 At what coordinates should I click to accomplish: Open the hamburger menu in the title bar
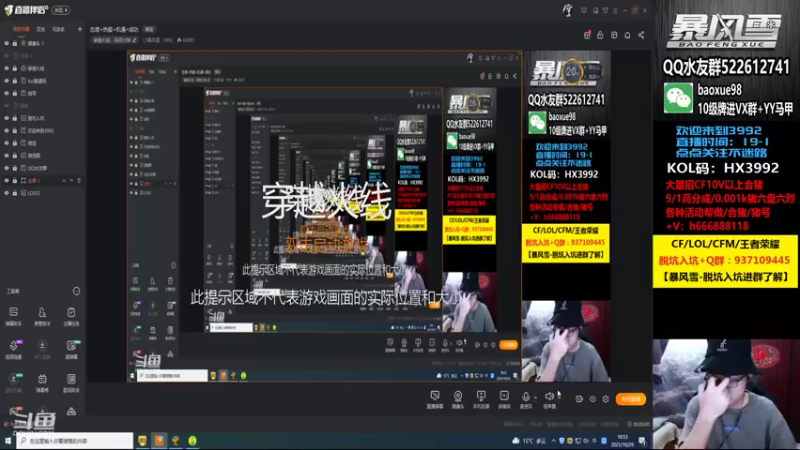pyautogui.click(x=615, y=10)
